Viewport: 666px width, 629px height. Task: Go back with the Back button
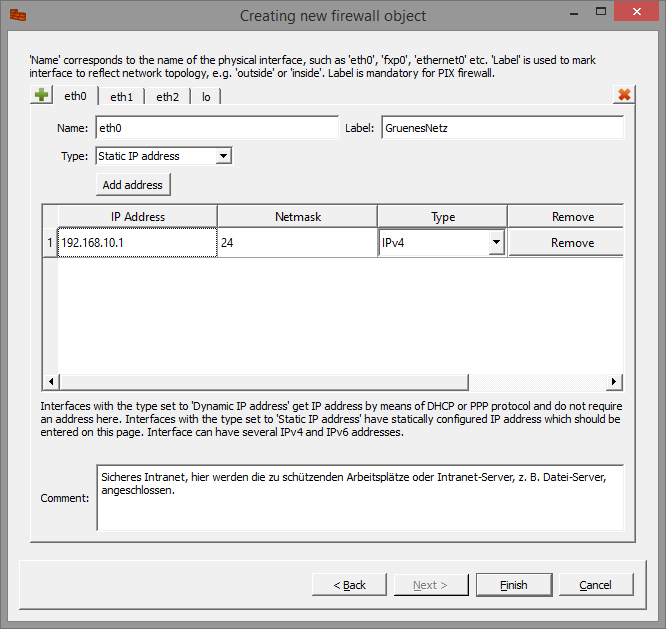349,585
